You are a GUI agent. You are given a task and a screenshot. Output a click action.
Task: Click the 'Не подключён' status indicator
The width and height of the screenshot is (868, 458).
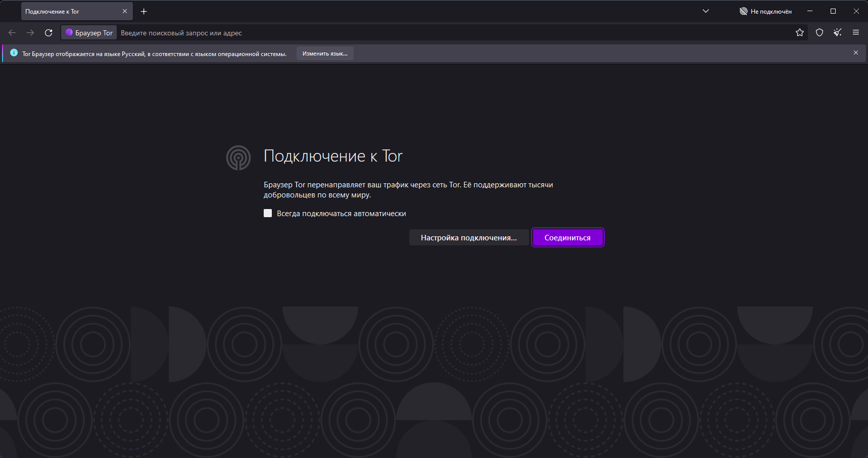click(765, 11)
